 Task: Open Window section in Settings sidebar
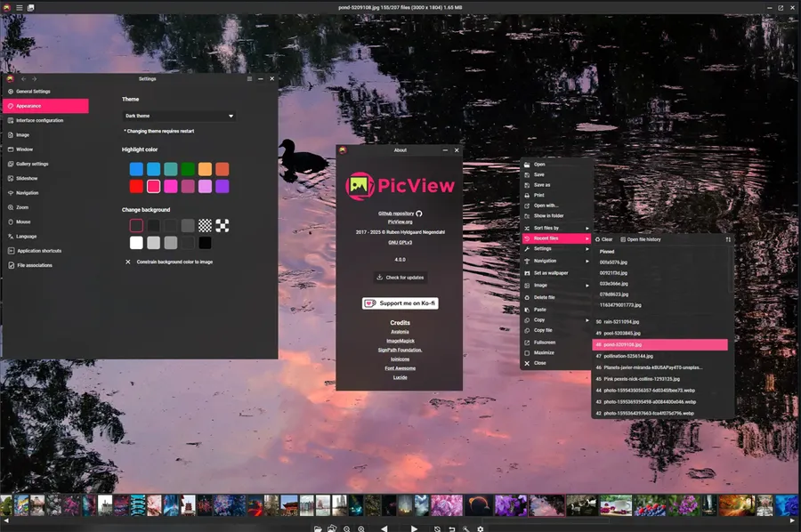(46, 149)
